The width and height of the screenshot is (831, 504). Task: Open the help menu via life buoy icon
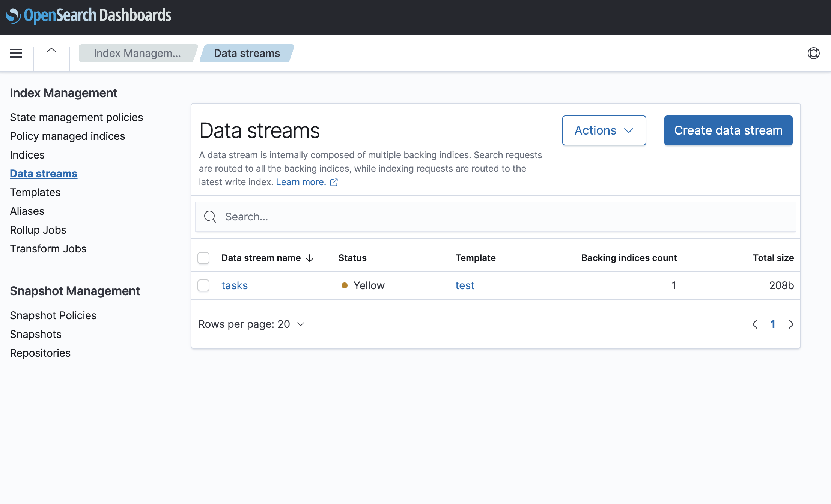pyautogui.click(x=814, y=53)
